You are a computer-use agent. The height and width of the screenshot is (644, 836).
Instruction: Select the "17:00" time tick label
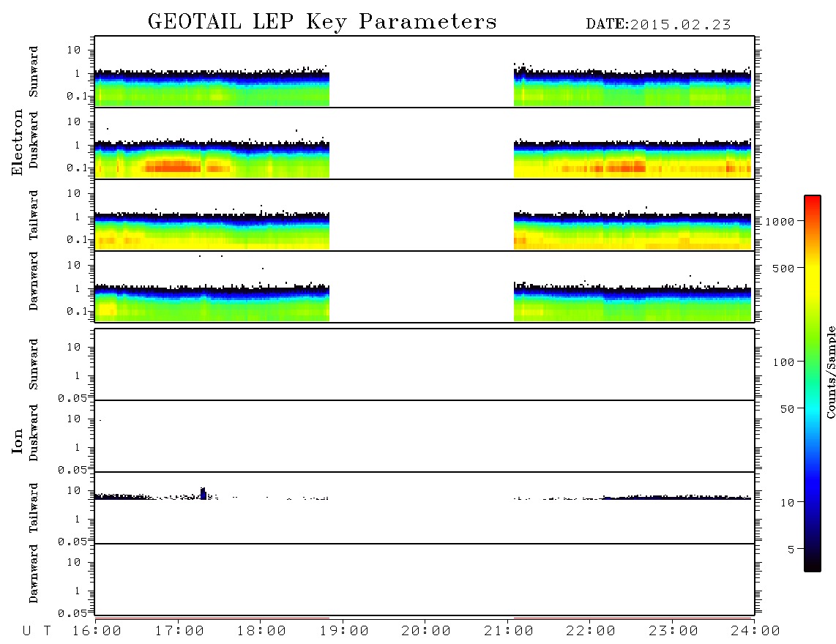(x=179, y=632)
